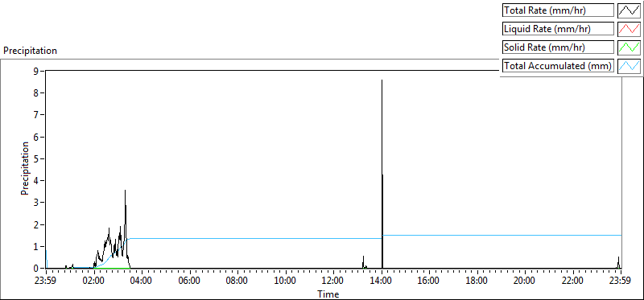
Task: Click the 04:00 time tick label
Action: tap(142, 282)
